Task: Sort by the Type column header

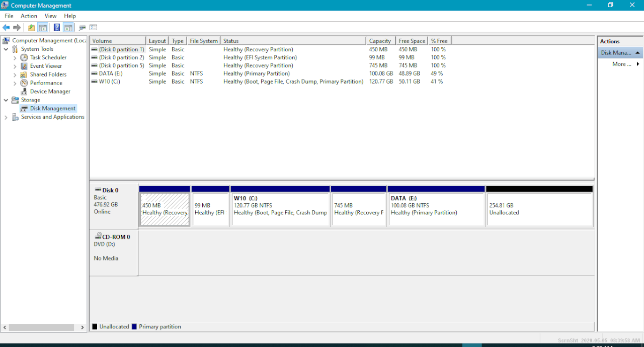Action: click(x=178, y=41)
